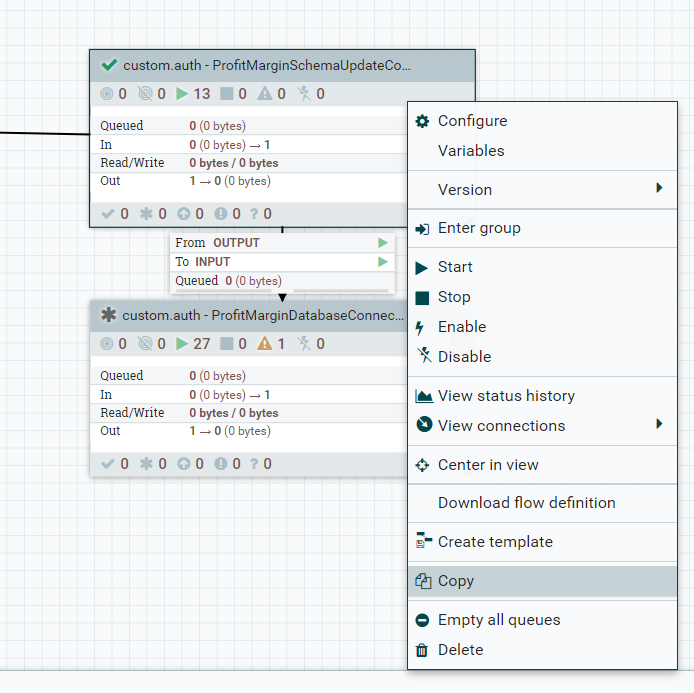Select the ProfitMarginDatabaseConnec process group header
The height and width of the screenshot is (693, 694).
[x=264, y=316]
